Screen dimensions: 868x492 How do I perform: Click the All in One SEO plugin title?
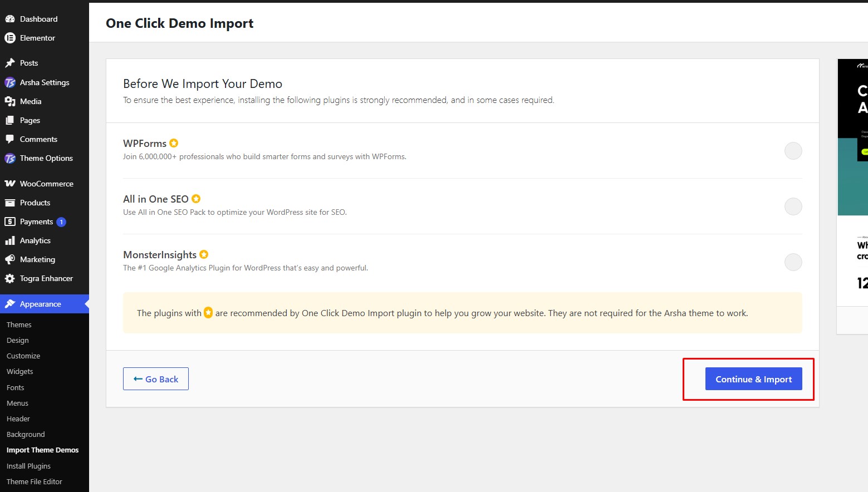coord(156,199)
